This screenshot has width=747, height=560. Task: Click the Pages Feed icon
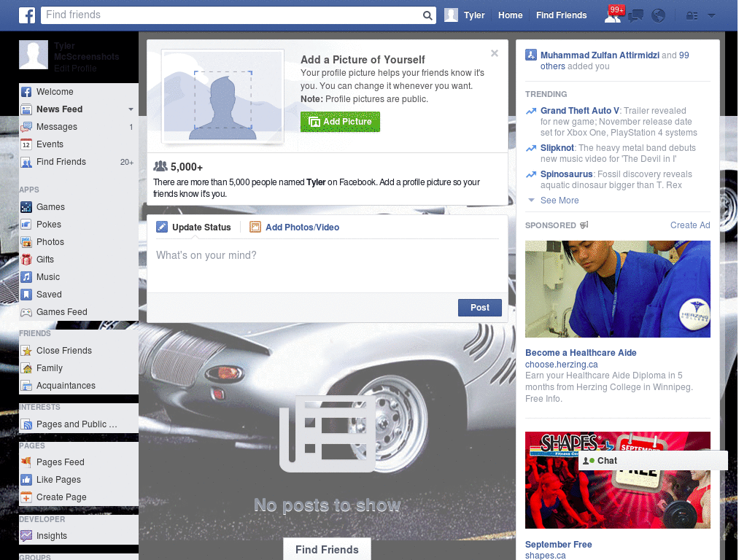pyautogui.click(x=26, y=462)
